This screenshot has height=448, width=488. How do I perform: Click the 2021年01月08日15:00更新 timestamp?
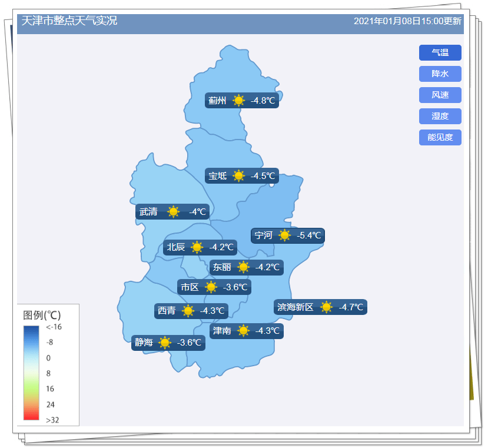point(407,21)
